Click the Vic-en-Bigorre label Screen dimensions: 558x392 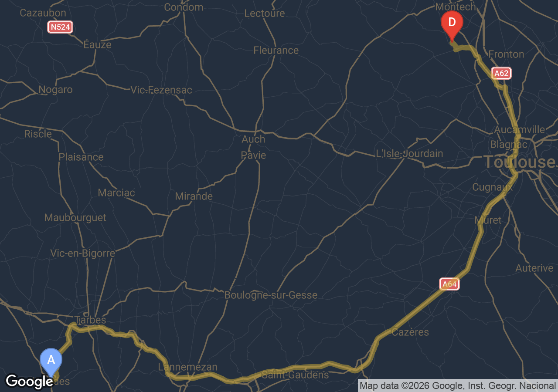[83, 253]
